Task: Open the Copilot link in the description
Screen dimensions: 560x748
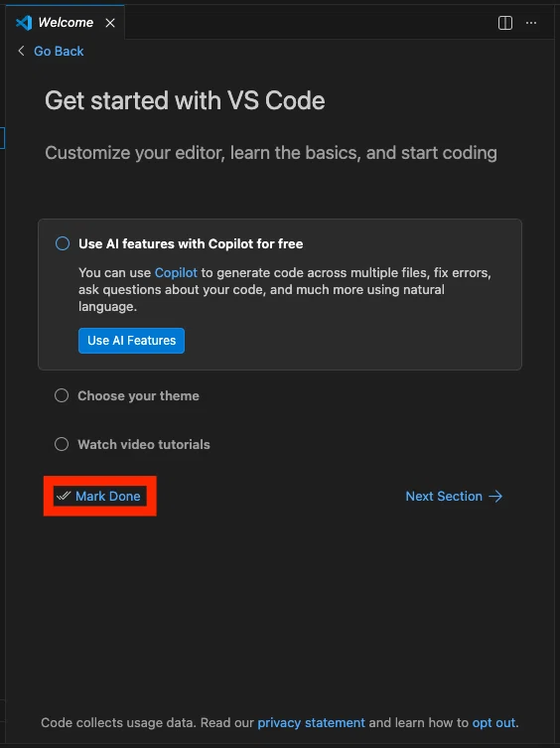Action: tap(176, 273)
